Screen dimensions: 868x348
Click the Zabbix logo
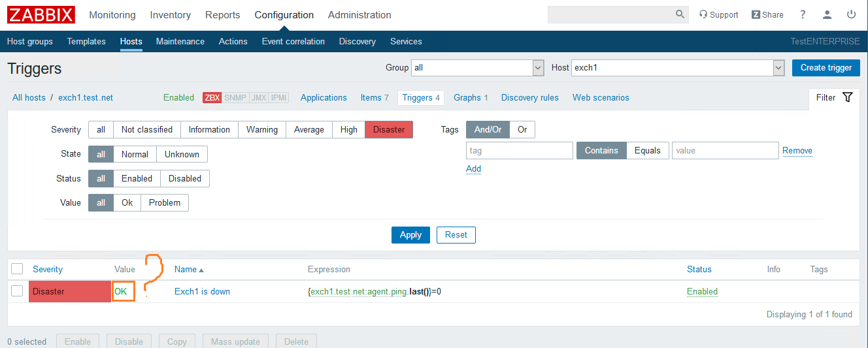click(x=41, y=14)
